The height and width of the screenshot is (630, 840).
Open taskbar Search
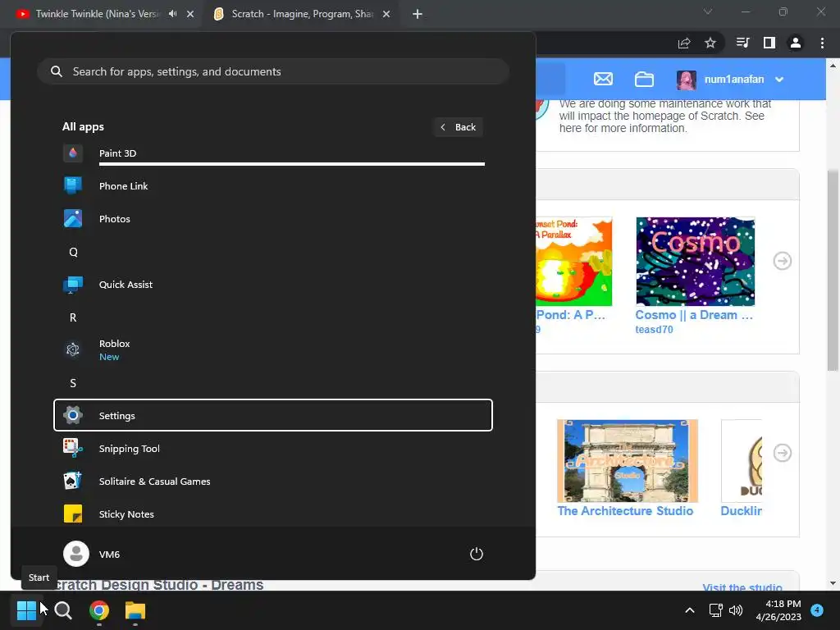63,610
